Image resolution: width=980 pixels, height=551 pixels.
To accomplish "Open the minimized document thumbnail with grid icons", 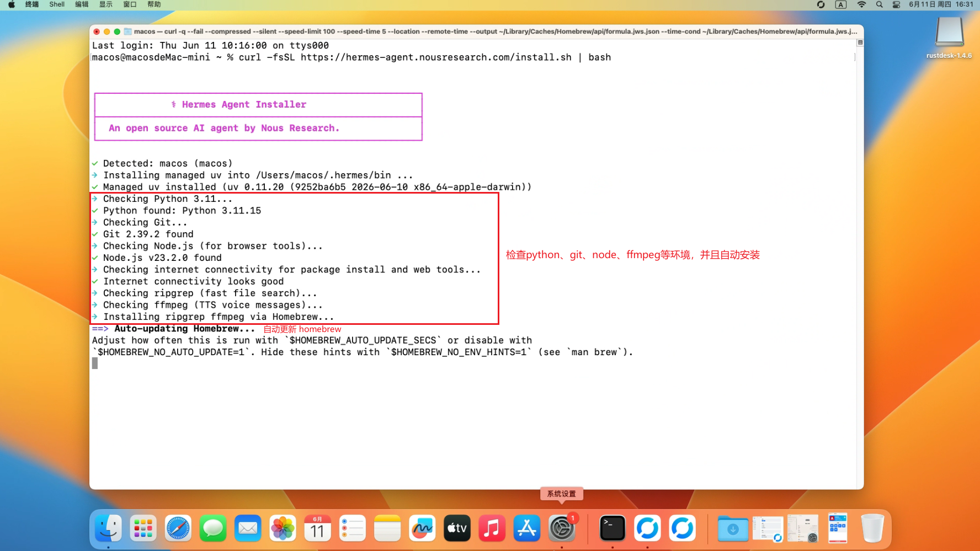I will (x=838, y=528).
